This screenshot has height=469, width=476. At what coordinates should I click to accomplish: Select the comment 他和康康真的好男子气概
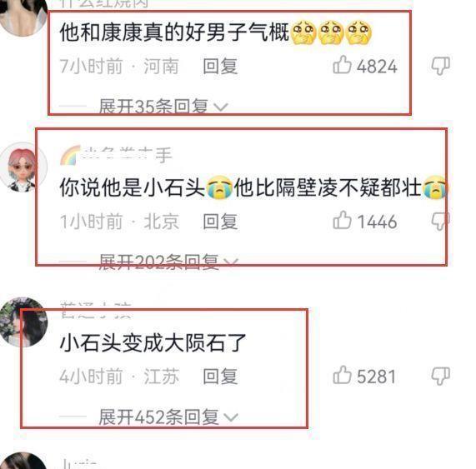[216, 32]
